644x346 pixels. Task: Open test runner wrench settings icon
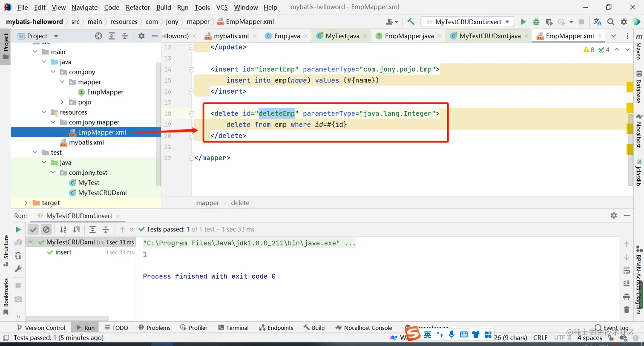(18, 269)
